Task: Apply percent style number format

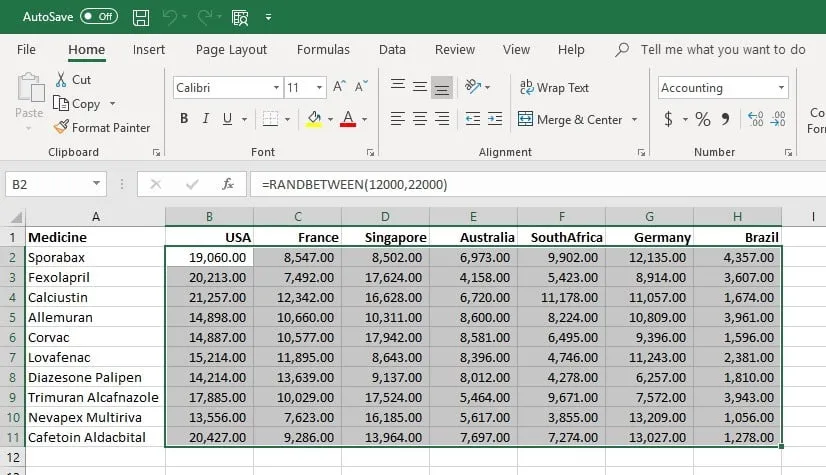Action: (x=702, y=119)
